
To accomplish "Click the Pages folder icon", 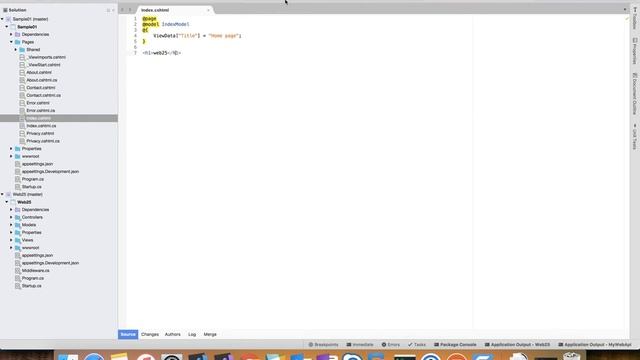I will 18,42.
